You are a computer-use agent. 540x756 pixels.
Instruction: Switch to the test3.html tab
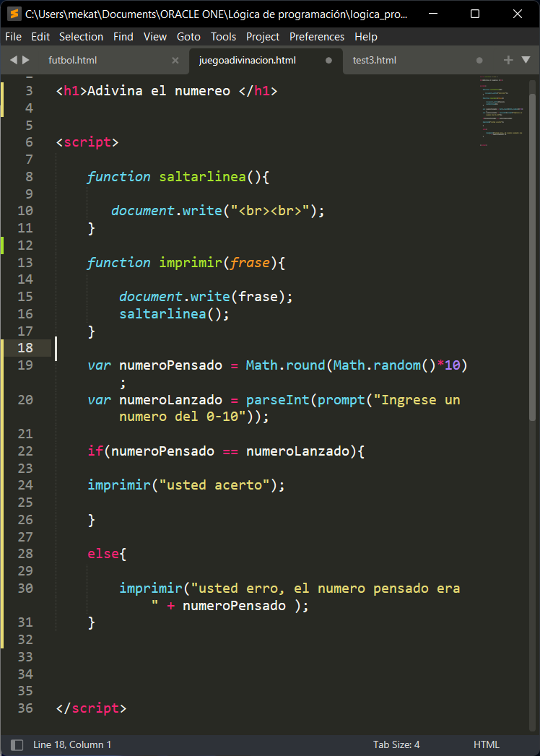[x=375, y=60]
